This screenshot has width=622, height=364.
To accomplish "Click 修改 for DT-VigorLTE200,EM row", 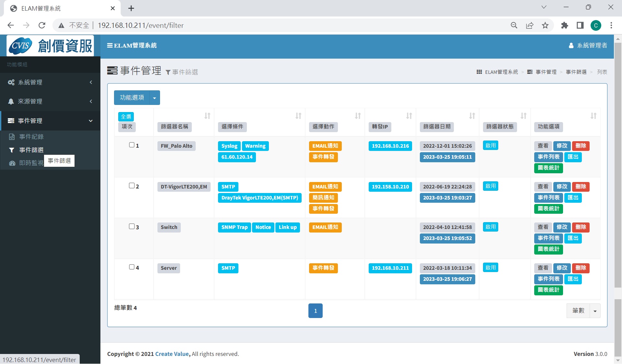I will pos(562,187).
